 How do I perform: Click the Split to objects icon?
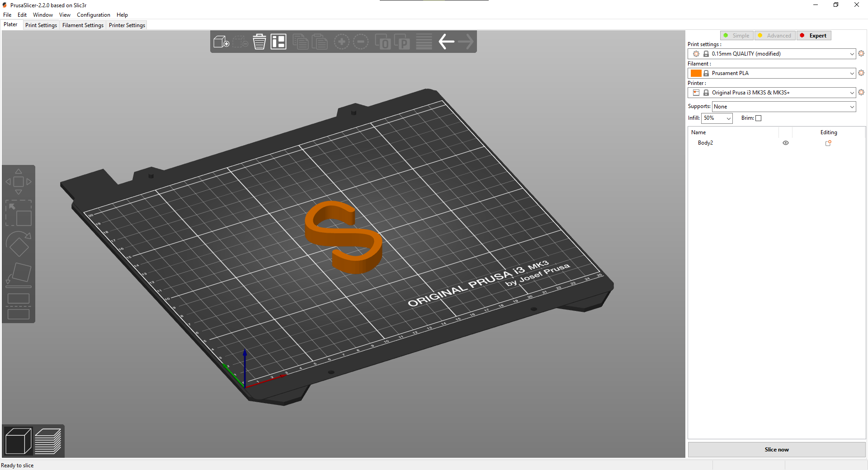click(x=382, y=42)
